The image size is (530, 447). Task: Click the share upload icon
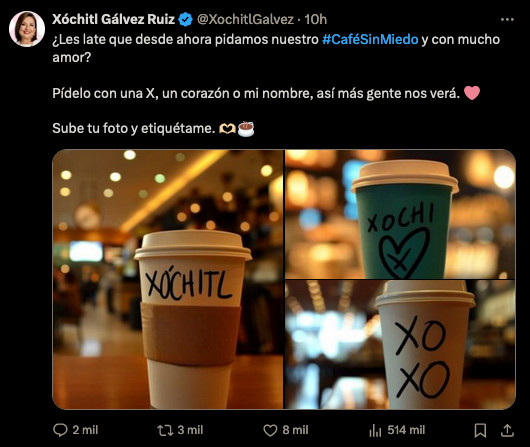pyautogui.click(x=507, y=430)
